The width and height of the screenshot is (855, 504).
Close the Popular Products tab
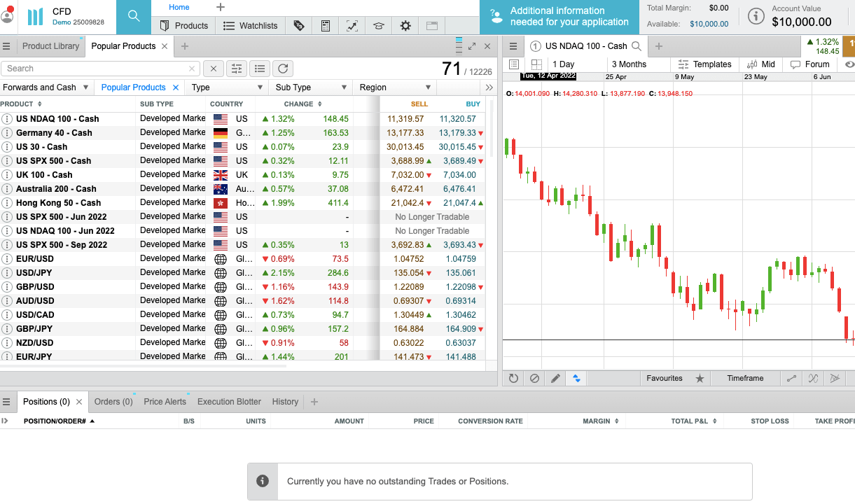pos(164,46)
